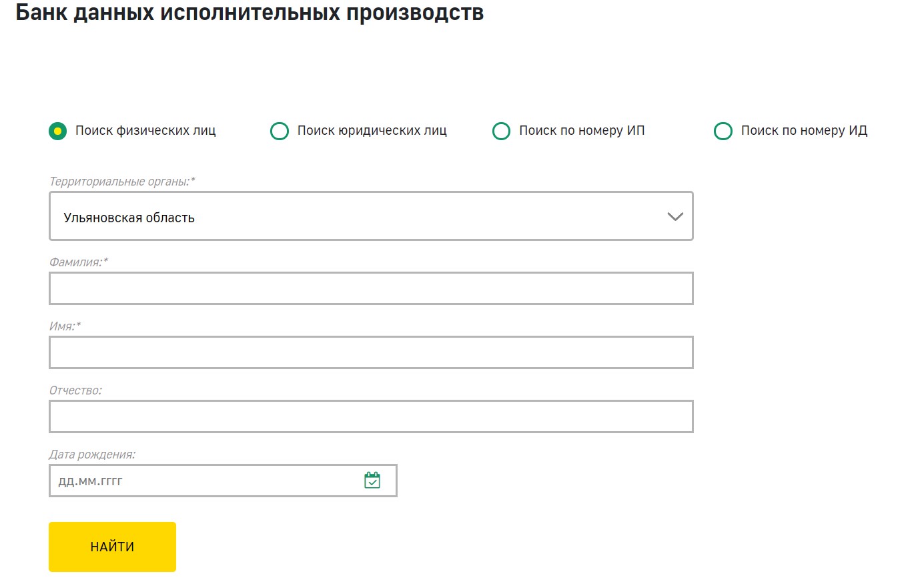Change the territorial organ selection

pyautogui.click(x=371, y=216)
